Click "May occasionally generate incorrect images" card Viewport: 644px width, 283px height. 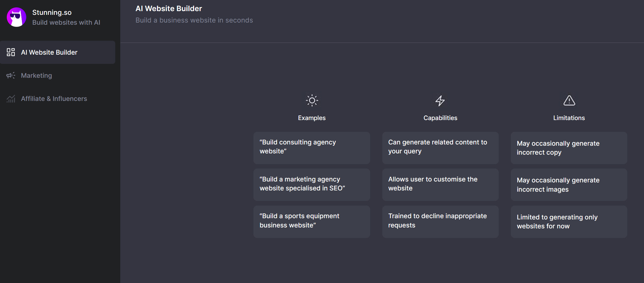(569, 185)
